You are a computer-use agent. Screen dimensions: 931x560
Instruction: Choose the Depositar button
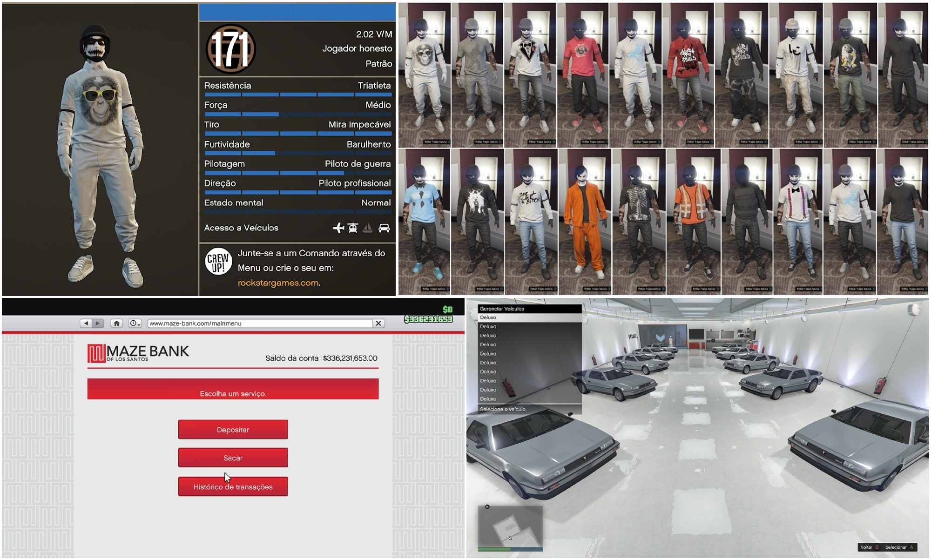(x=233, y=429)
